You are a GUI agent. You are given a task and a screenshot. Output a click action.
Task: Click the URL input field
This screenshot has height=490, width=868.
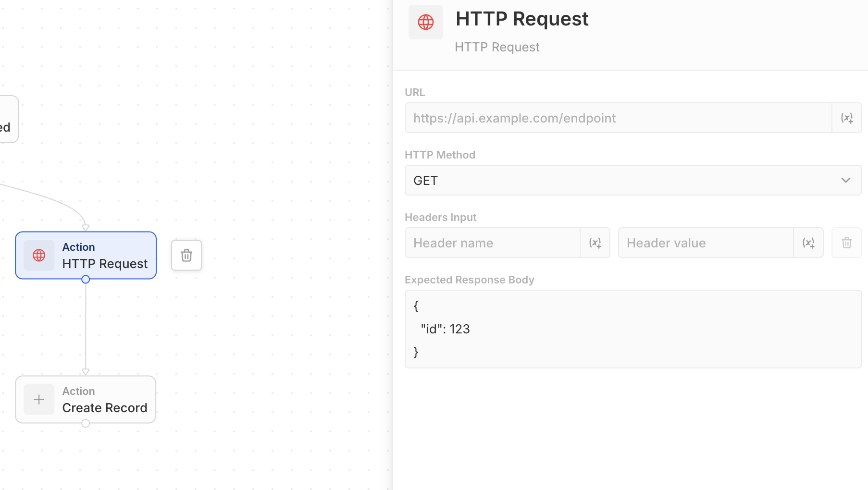(x=618, y=118)
